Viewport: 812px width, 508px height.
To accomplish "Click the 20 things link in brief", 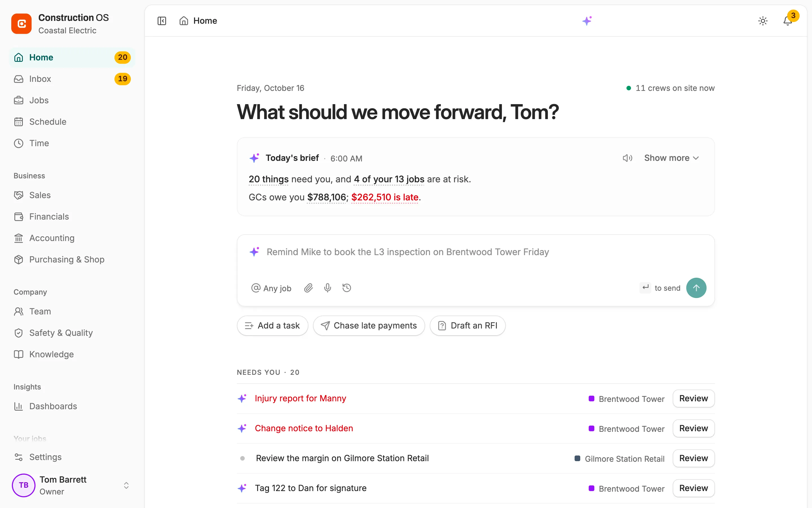I will tap(268, 179).
